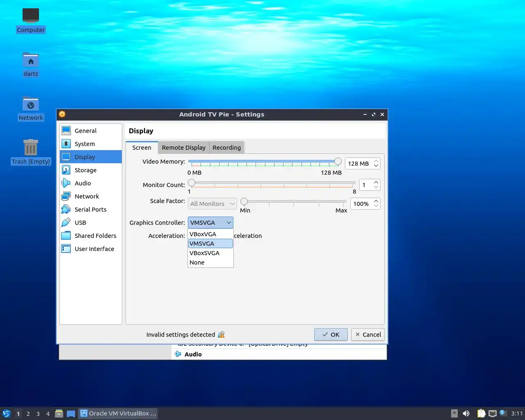Open the Graphics Controller combo box
Image resolution: width=525 pixels, height=420 pixels.
[x=210, y=223]
